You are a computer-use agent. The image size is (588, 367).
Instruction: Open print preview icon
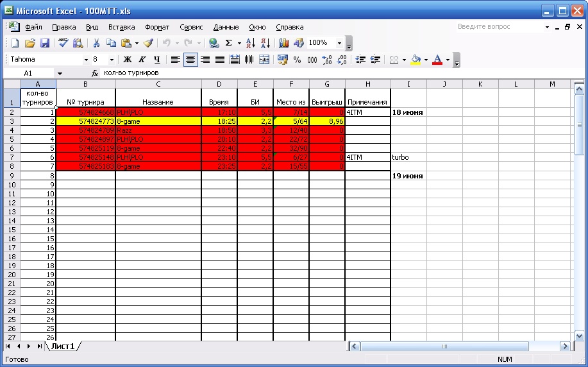78,43
